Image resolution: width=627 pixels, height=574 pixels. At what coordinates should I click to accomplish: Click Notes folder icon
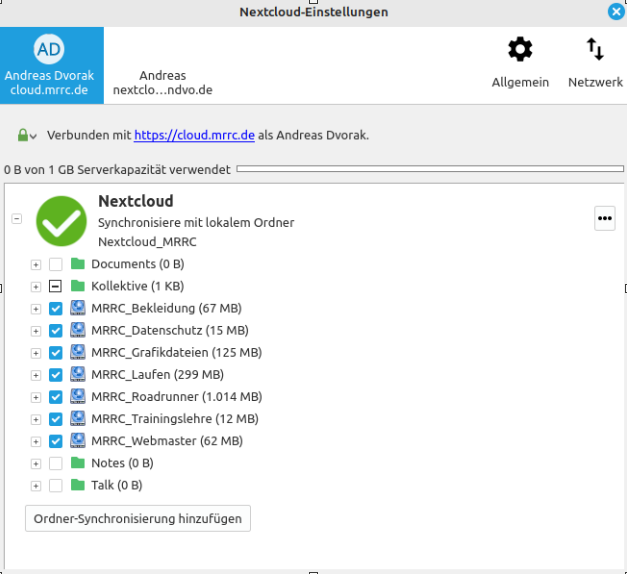tap(78, 463)
